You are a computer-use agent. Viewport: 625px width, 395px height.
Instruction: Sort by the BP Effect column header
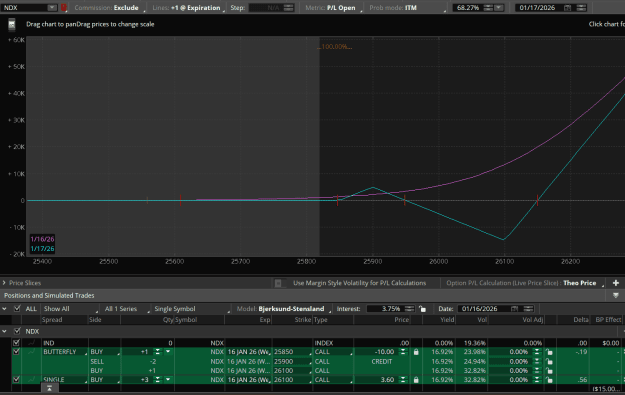[608, 320]
